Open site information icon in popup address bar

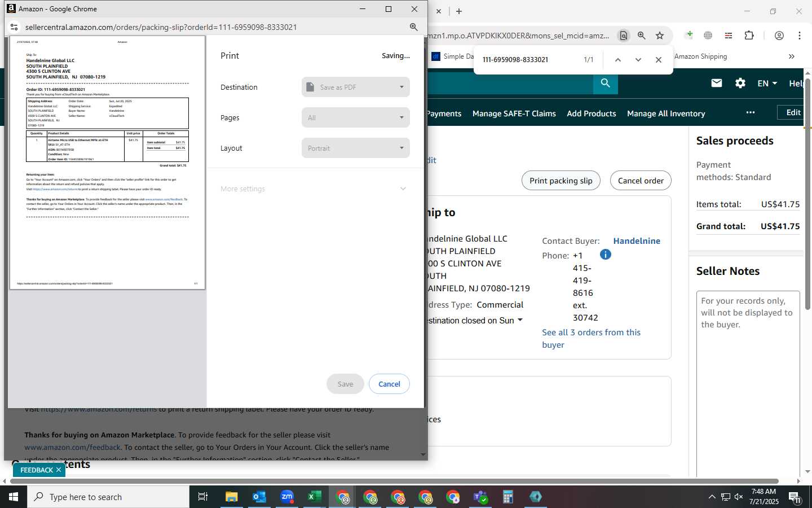(x=14, y=27)
